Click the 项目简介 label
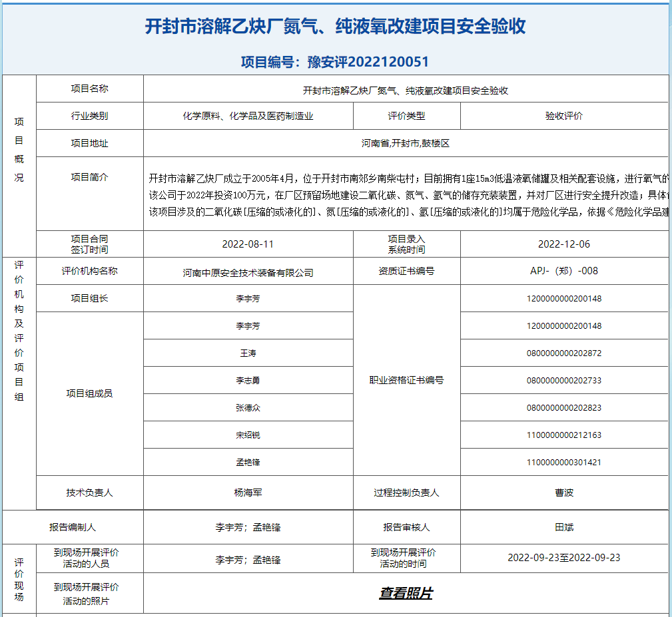Image resolution: width=672 pixels, height=617 pixels. (x=89, y=177)
